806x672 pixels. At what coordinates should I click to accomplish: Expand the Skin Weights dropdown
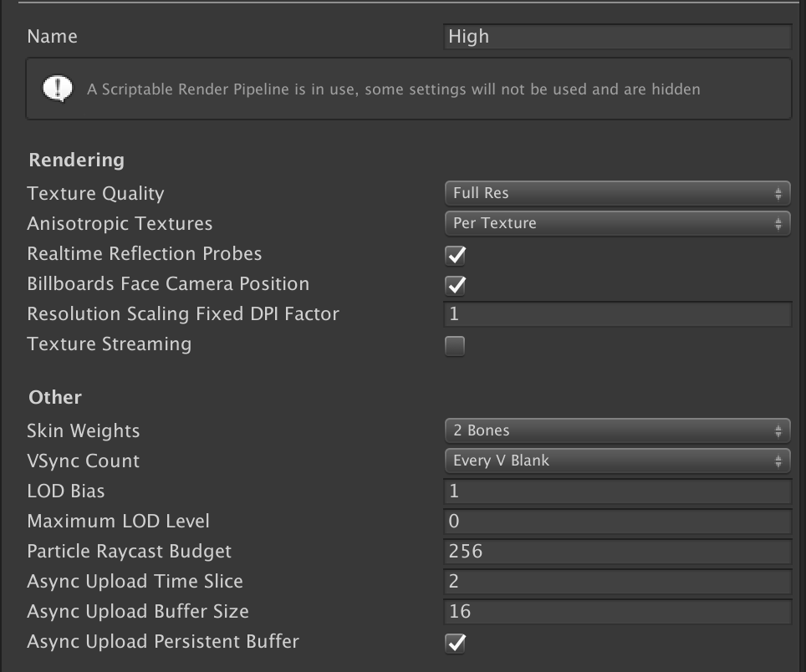click(617, 430)
